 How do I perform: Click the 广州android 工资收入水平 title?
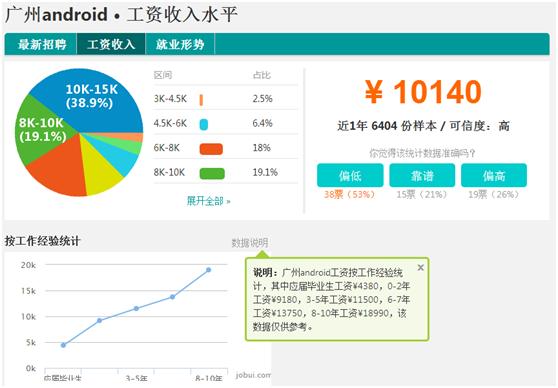tap(121, 15)
